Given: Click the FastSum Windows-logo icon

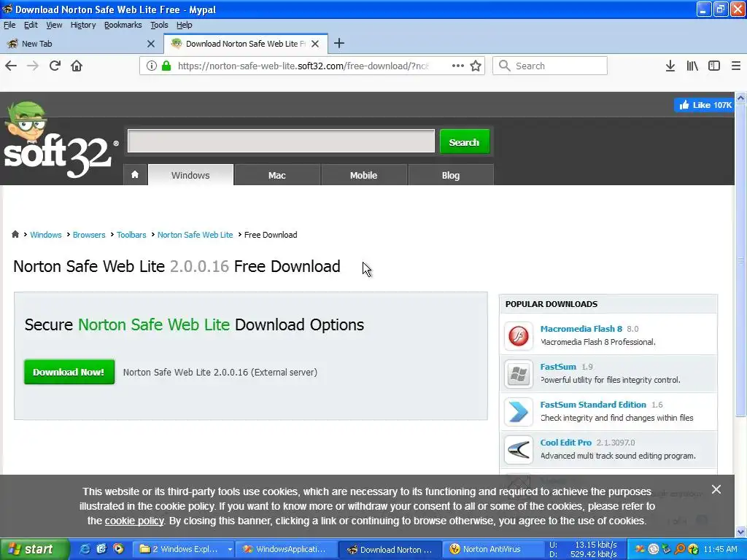Looking at the screenshot, I should [519, 374].
